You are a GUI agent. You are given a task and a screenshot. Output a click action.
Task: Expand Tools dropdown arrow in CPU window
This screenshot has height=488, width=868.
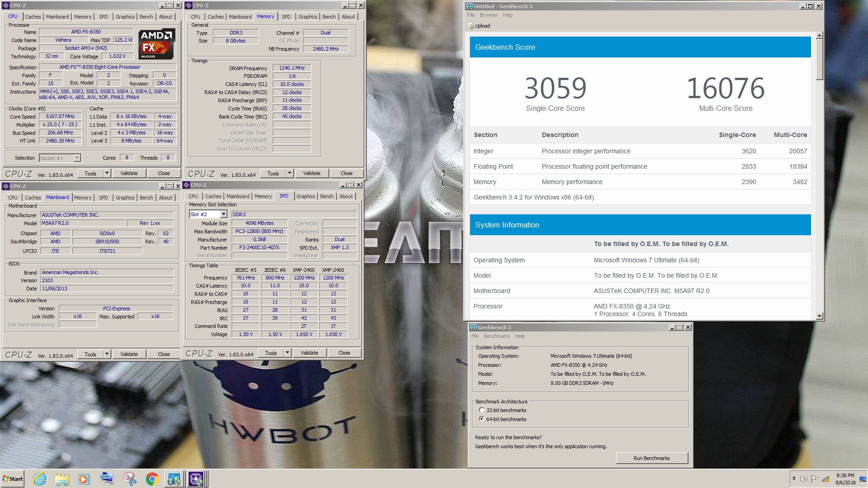point(107,173)
